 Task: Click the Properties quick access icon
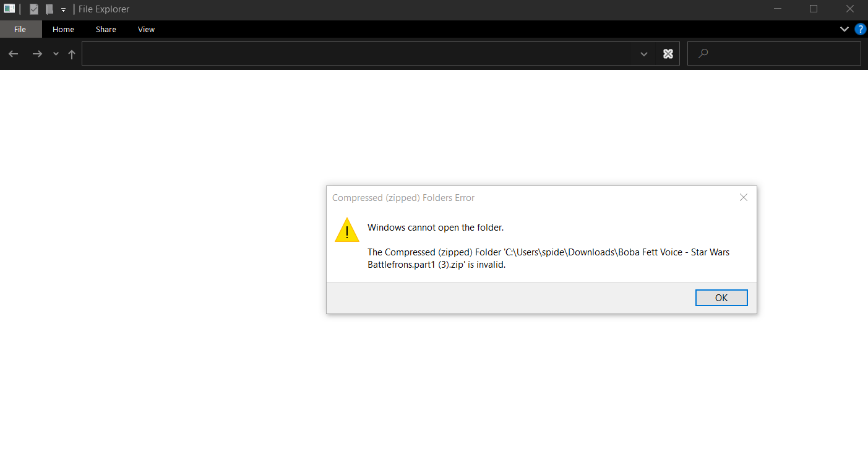[34, 9]
